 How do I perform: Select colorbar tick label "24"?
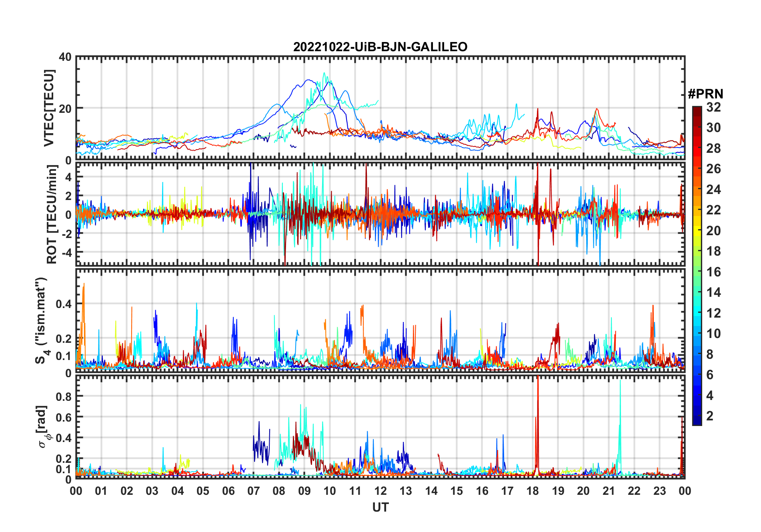point(714,189)
